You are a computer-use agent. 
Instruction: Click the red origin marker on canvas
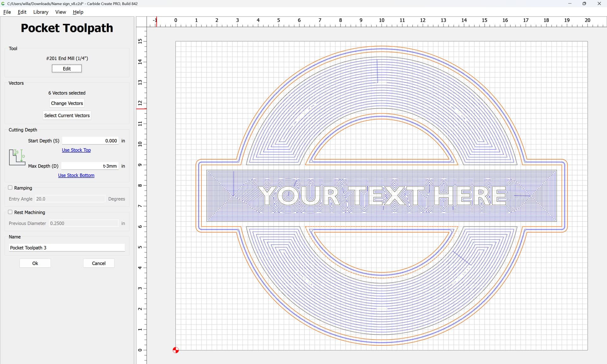point(176,350)
